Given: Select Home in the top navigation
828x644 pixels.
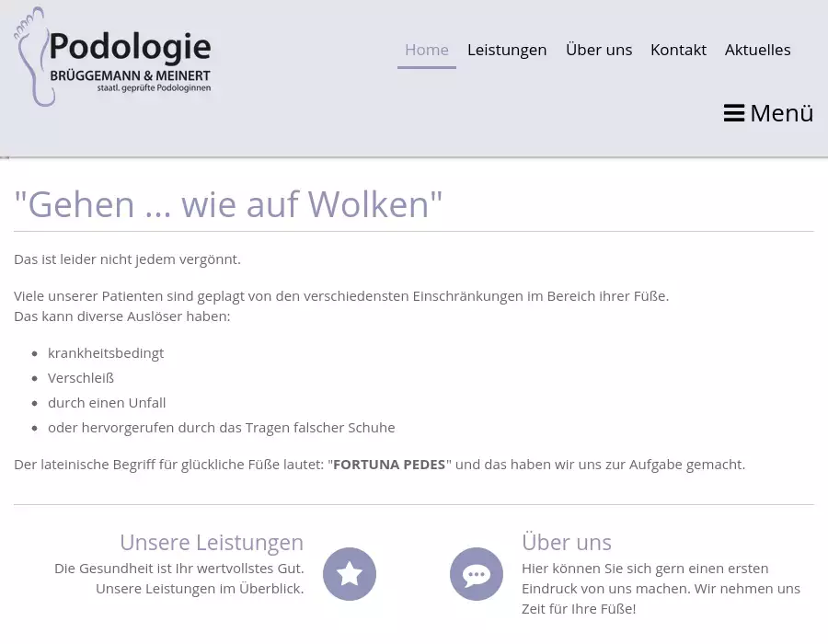Looking at the screenshot, I should click(x=427, y=50).
